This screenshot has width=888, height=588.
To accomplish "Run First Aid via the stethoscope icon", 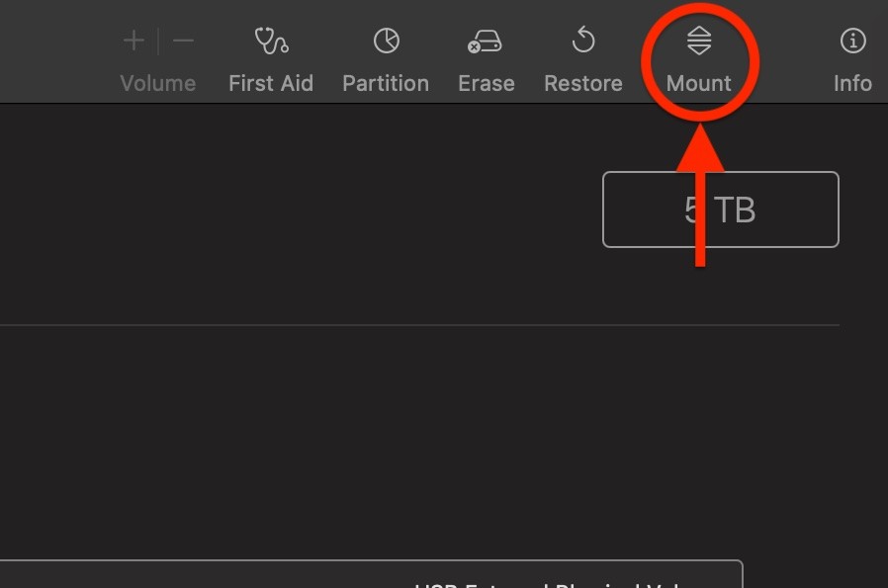I will point(271,41).
